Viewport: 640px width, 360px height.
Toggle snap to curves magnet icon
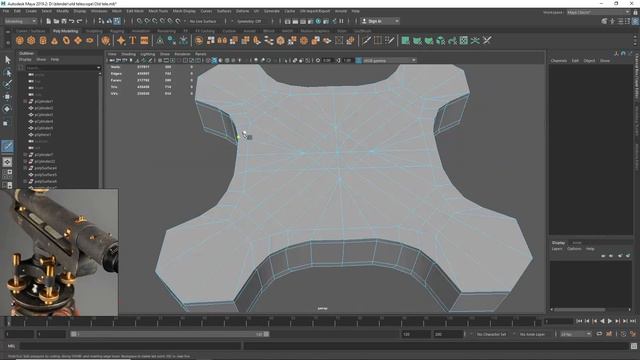(147, 21)
